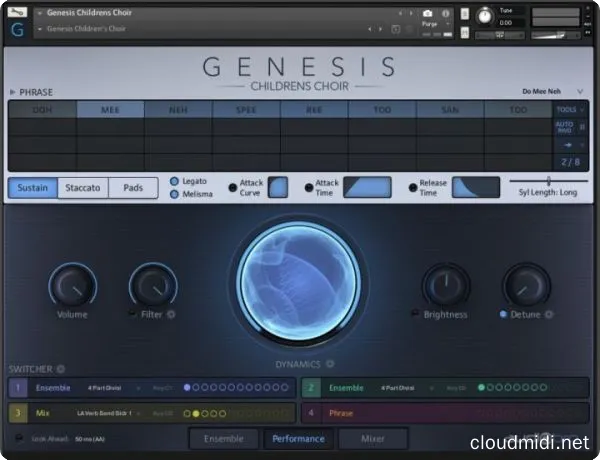Expand the PHRASE section triangle

coord(12,92)
